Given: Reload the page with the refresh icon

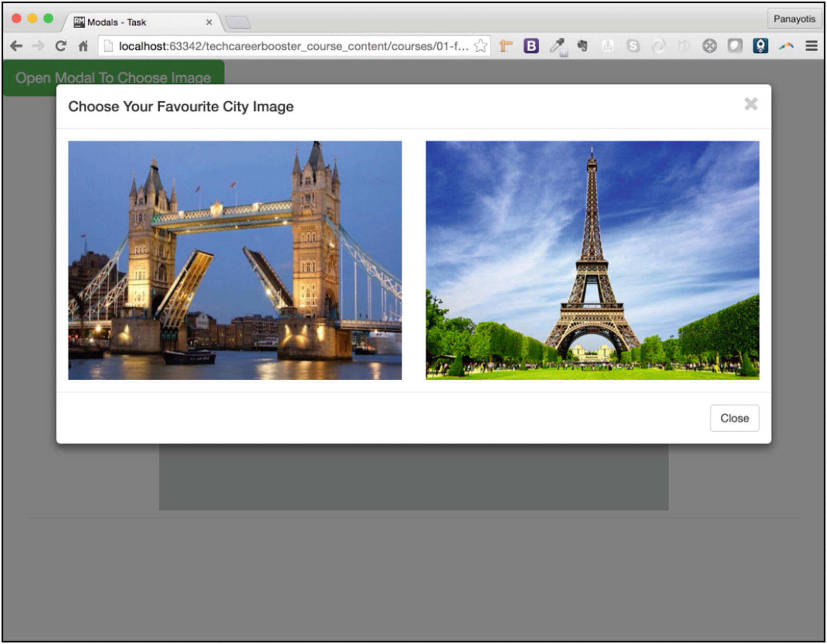Looking at the screenshot, I should [61, 46].
